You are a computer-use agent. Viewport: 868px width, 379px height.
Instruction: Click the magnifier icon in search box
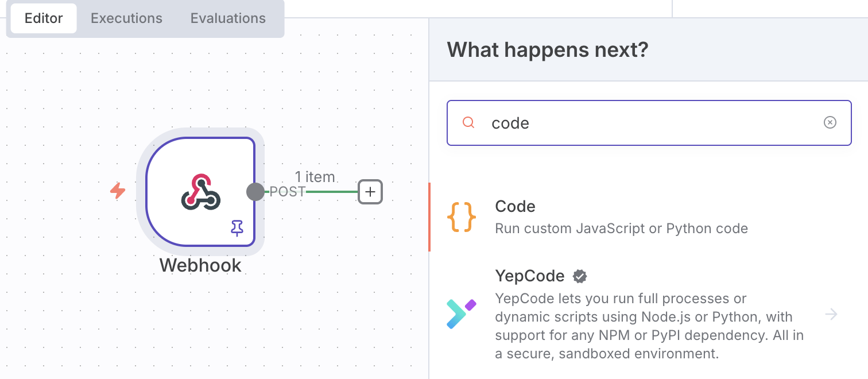[468, 123]
